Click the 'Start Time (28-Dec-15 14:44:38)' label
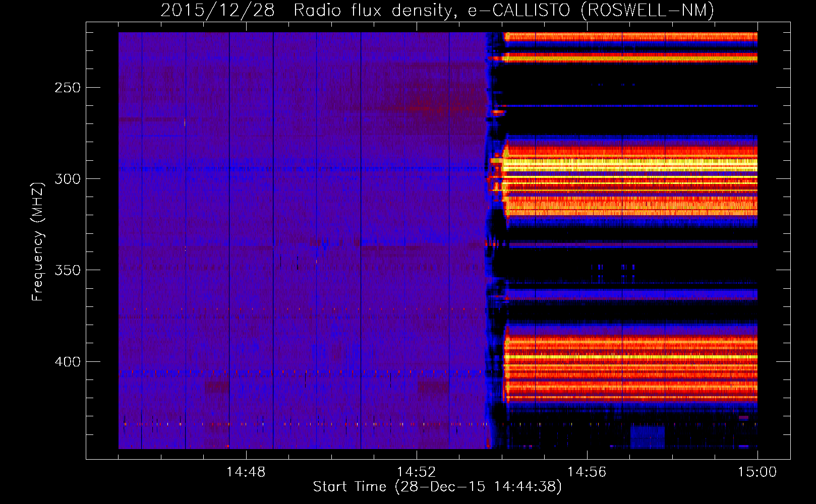Image resolution: width=816 pixels, height=504 pixels. tap(437, 487)
